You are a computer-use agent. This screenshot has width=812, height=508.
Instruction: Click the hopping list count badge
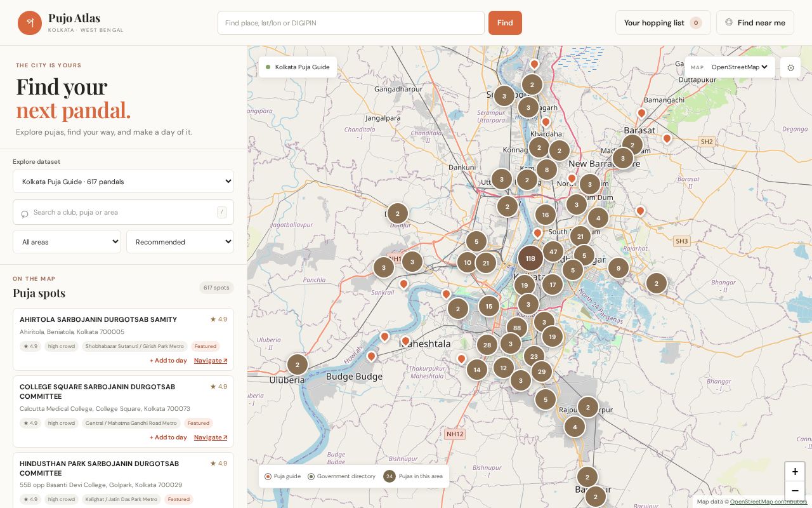[x=696, y=23]
